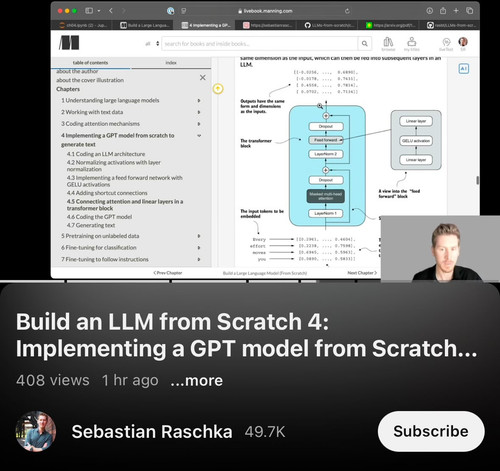Open the Sebastian Raschka channel name

tap(152, 432)
